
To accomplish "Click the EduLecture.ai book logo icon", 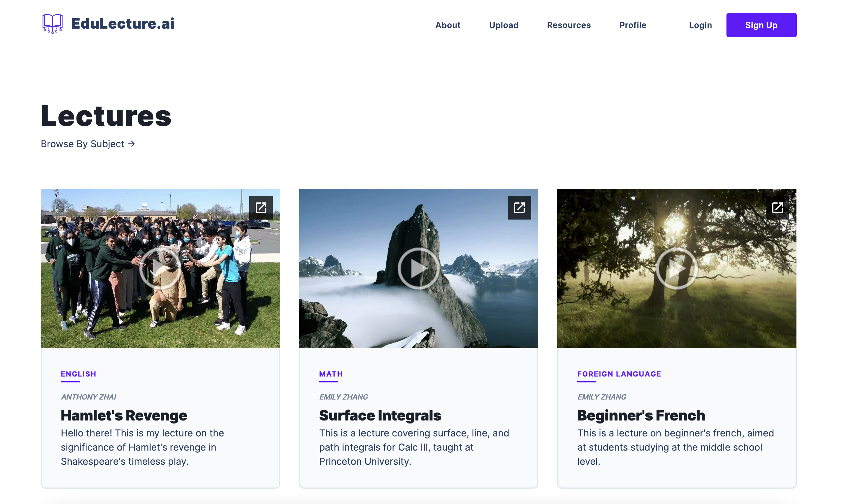I will (x=52, y=23).
